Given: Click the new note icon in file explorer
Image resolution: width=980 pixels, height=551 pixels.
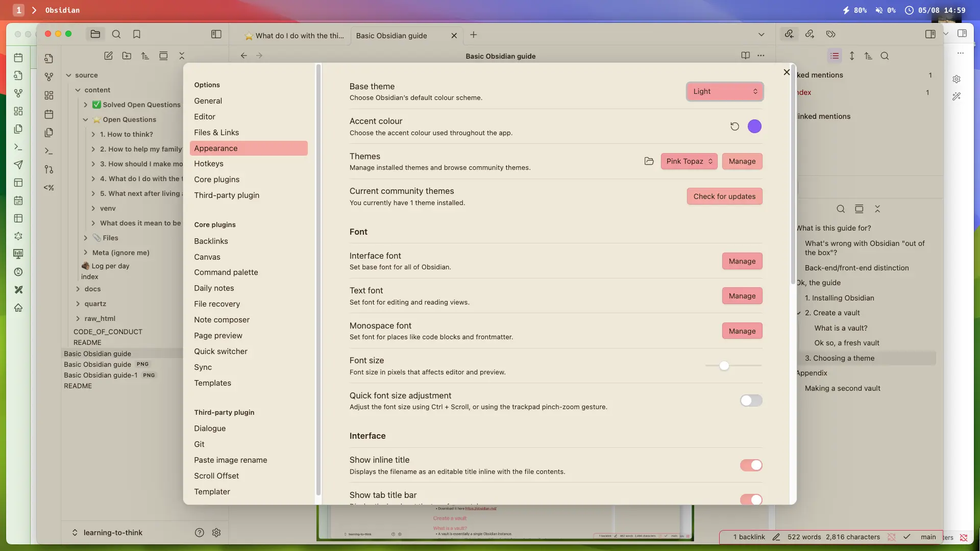Looking at the screenshot, I should point(108,56).
